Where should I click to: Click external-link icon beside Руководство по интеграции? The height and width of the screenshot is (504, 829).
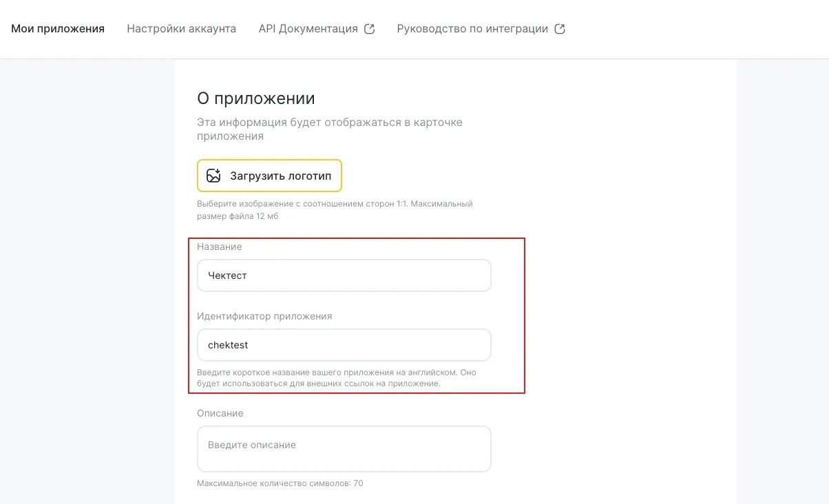click(560, 29)
